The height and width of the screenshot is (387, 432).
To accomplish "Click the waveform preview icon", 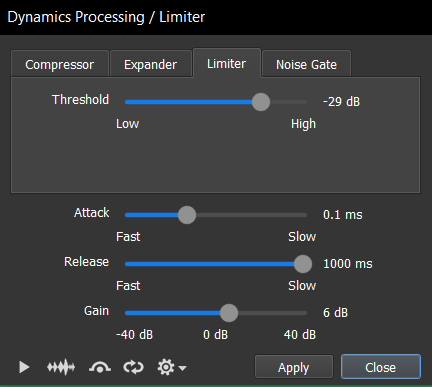I will [61, 367].
